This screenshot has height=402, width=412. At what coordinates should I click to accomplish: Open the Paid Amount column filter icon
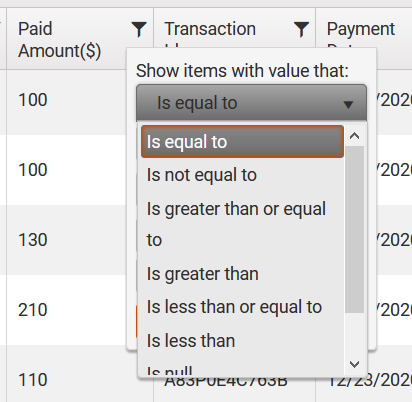pyautogui.click(x=139, y=29)
